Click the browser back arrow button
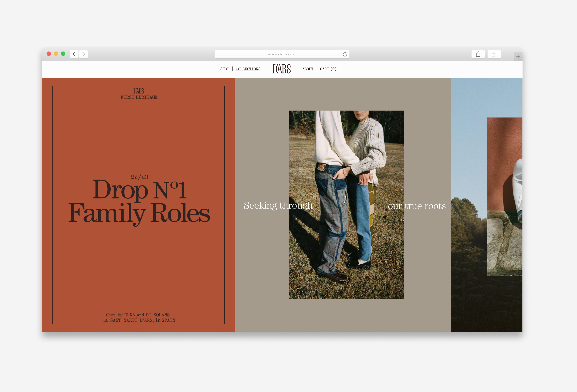The width and height of the screenshot is (577, 392). pos(74,54)
